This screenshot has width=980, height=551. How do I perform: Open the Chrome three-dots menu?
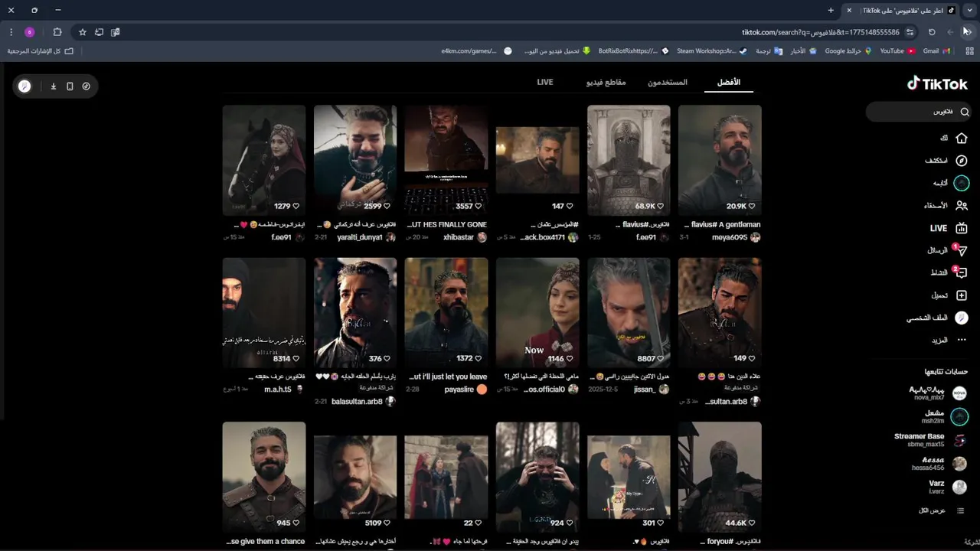pos(11,32)
